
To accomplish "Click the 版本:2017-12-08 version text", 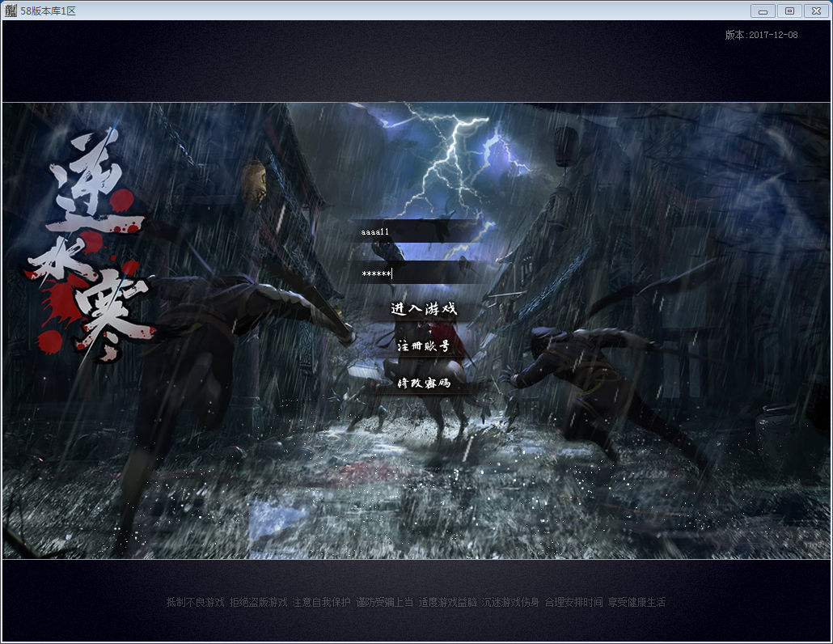I will [x=761, y=35].
